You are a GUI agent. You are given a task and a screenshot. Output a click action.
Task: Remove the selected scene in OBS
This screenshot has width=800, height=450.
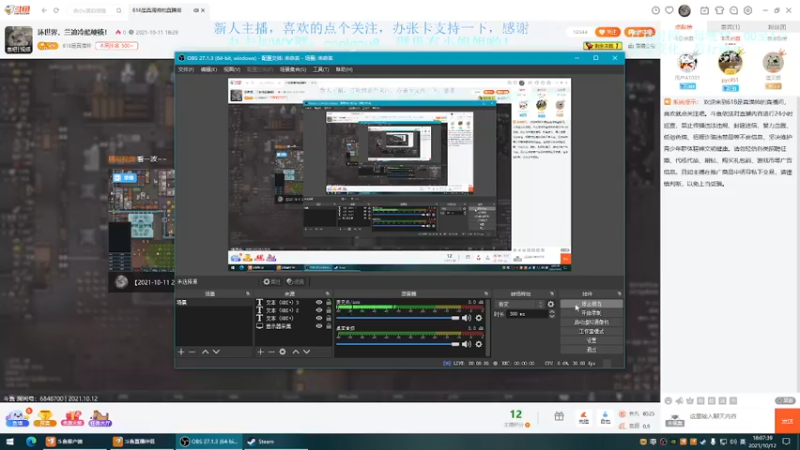tap(192, 352)
